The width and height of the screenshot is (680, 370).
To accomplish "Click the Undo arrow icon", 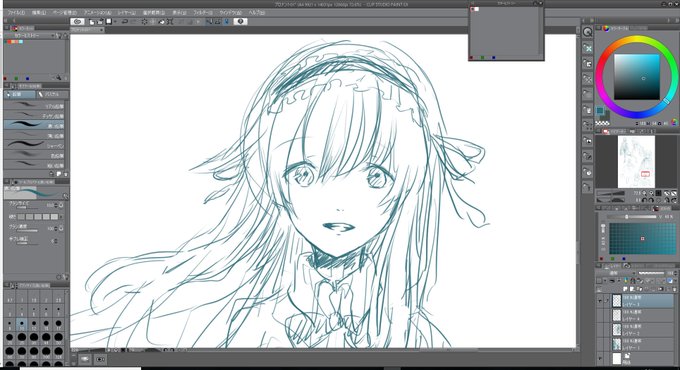I will (x=125, y=21).
